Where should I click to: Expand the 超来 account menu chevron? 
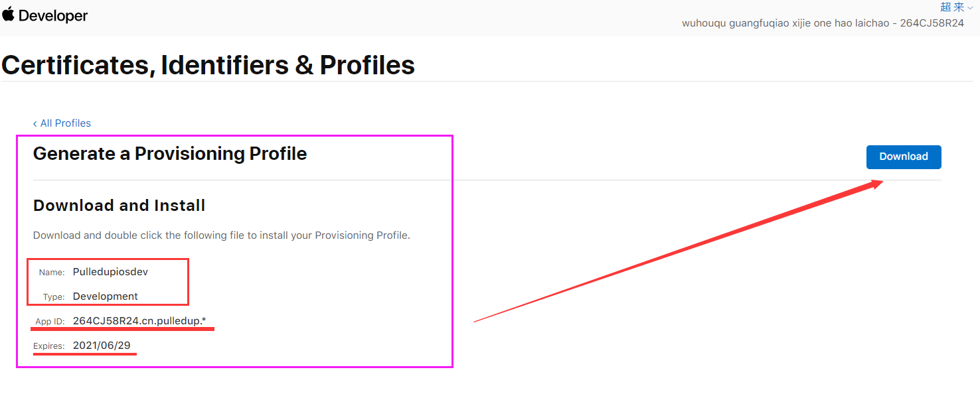[970, 7]
